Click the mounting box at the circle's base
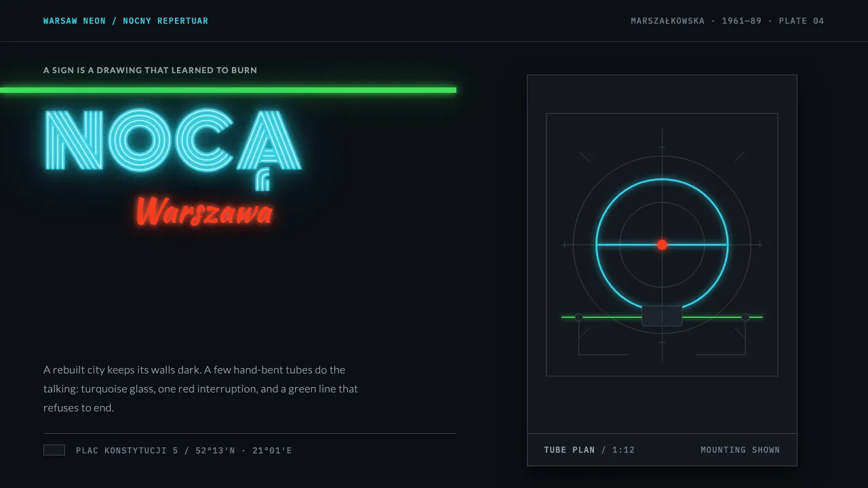868x488 pixels. (662, 316)
